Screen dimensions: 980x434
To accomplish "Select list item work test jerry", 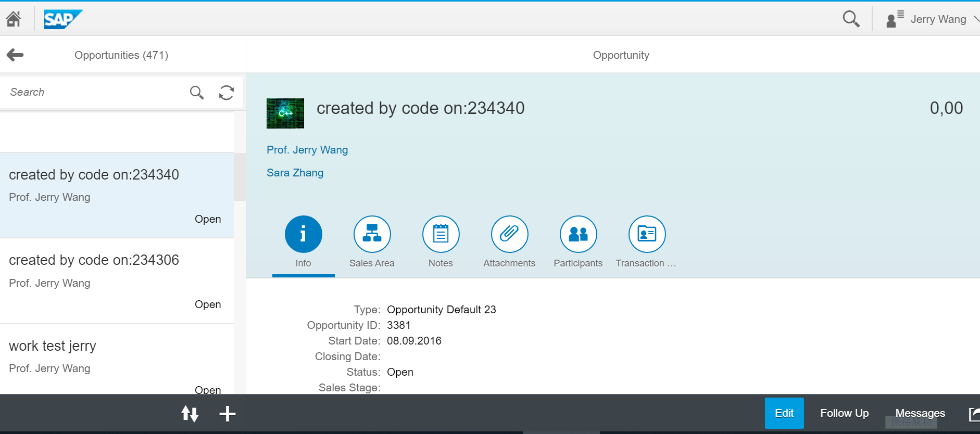I will [117, 359].
